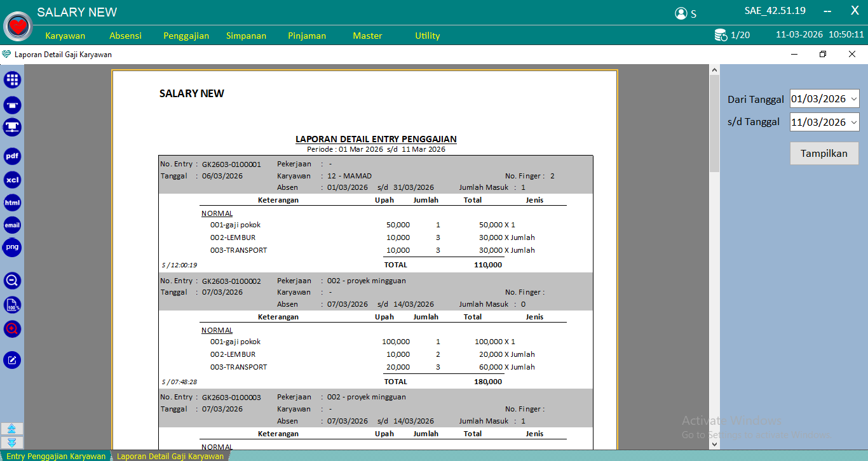The height and width of the screenshot is (461, 868).
Task: Minimize the Laporan Detail Gaji Karyawan window
Action: click(794, 55)
